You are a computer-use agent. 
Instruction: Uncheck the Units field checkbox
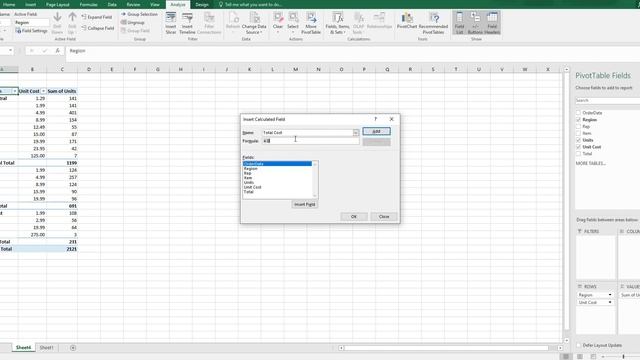pos(578,140)
